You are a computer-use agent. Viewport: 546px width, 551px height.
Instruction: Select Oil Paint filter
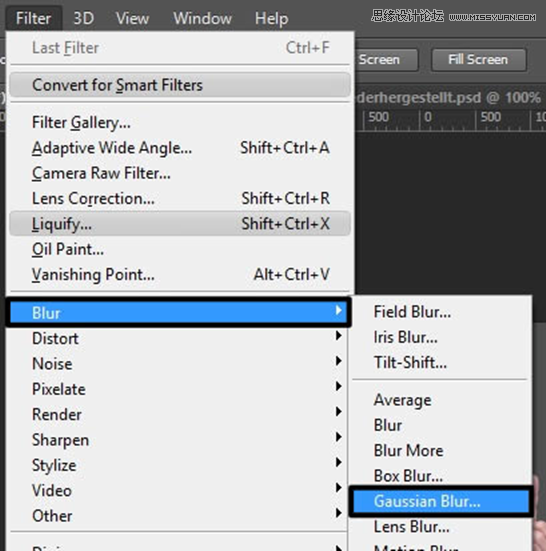(x=180, y=249)
